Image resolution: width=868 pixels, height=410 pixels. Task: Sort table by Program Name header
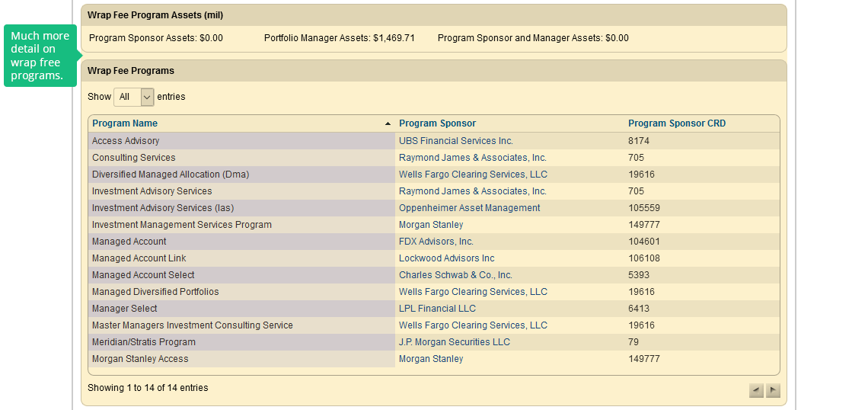coord(125,123)
